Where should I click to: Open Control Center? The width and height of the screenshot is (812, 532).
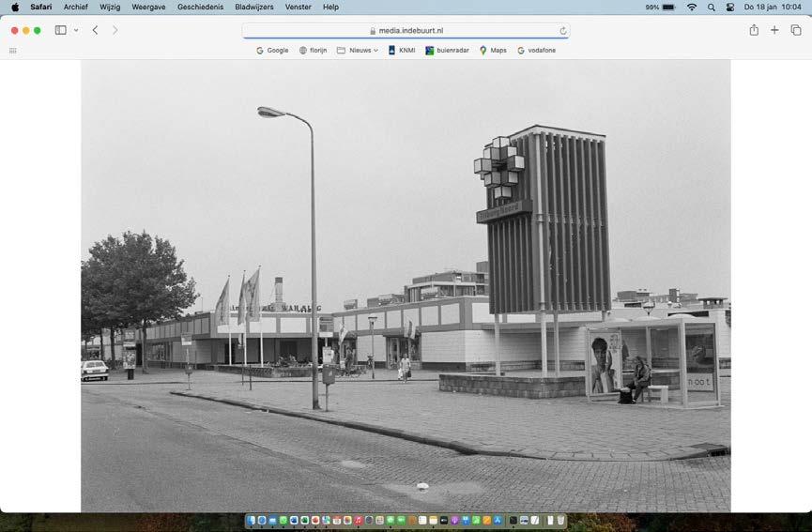click(730, 8)
